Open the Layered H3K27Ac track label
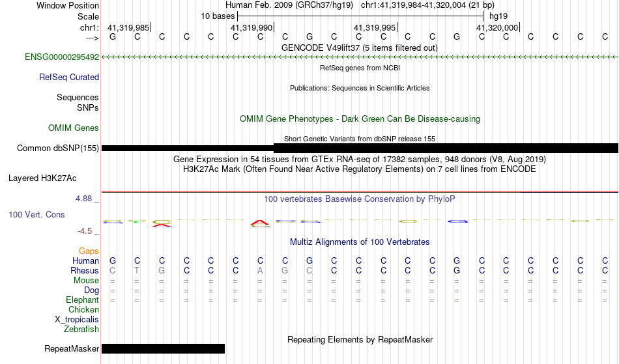The width and height of the screenshot is (619, 364). 42,178
